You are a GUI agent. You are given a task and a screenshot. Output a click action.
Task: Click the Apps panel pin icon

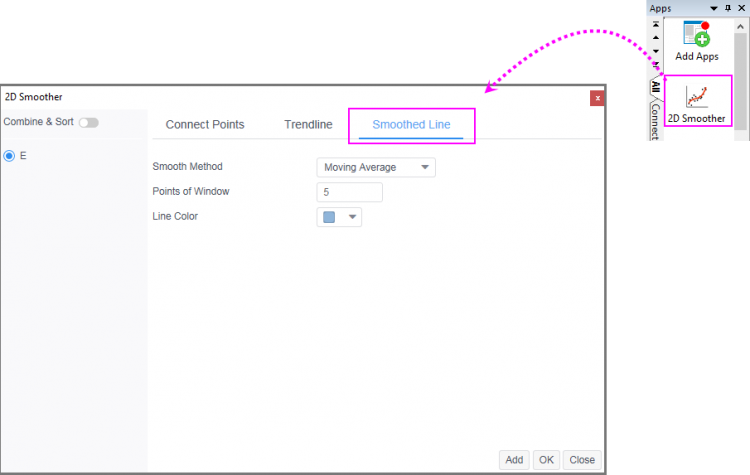(x=728, y=8)
